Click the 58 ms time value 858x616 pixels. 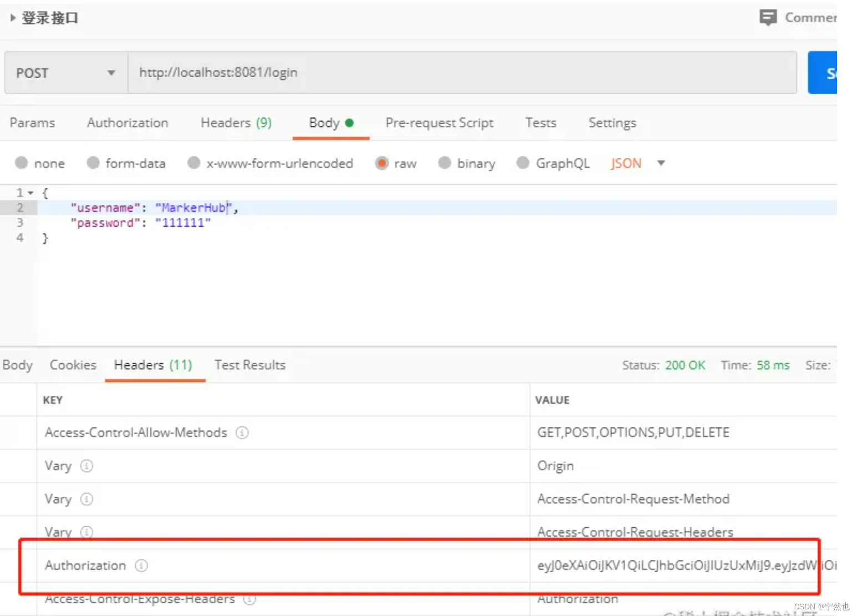point(773,365)
